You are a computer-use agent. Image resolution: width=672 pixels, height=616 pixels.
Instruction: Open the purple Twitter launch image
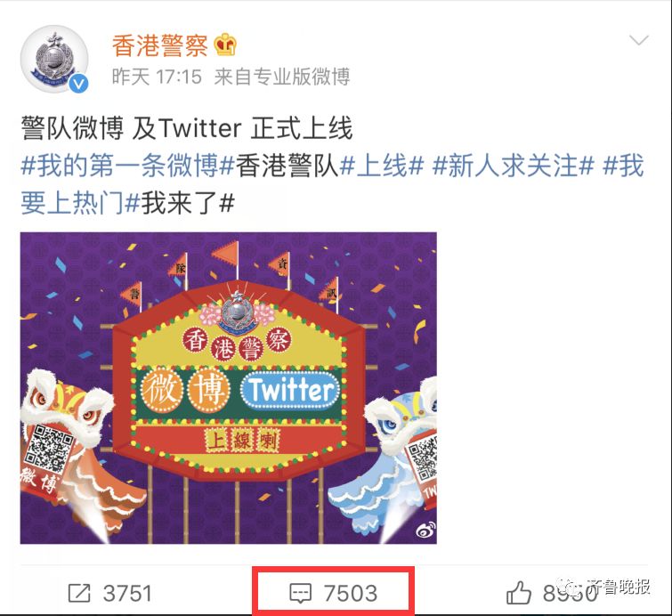tap(229, 388)
